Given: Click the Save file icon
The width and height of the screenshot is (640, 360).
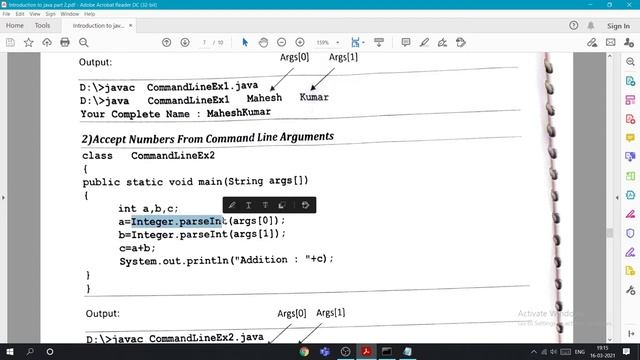Looking at the screenshot, I should (10, 42).
